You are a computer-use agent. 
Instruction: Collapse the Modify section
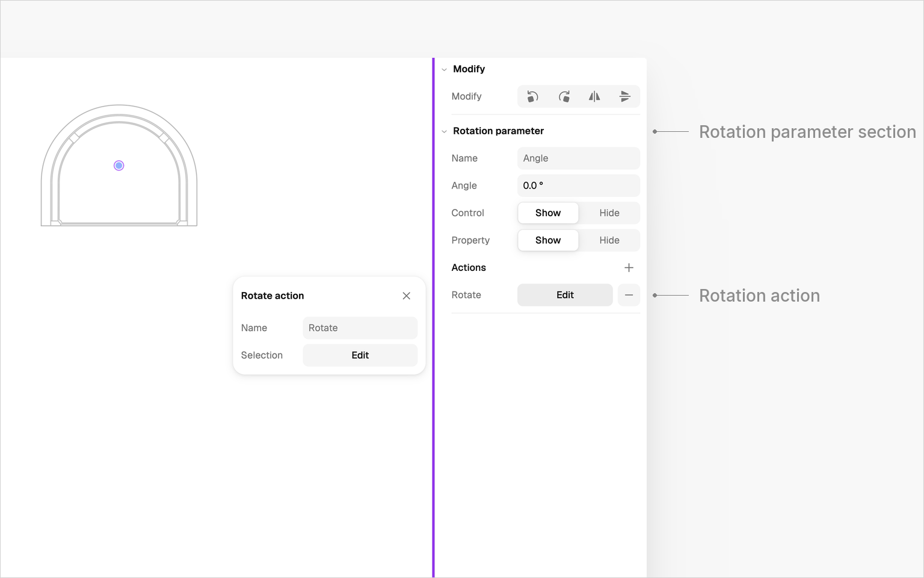pos(445,69)
